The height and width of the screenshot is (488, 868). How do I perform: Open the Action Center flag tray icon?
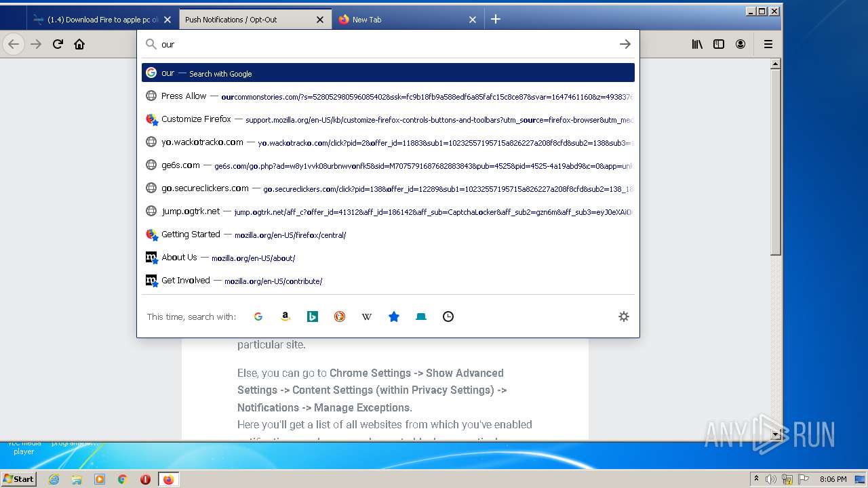click(x=803, y=479)
